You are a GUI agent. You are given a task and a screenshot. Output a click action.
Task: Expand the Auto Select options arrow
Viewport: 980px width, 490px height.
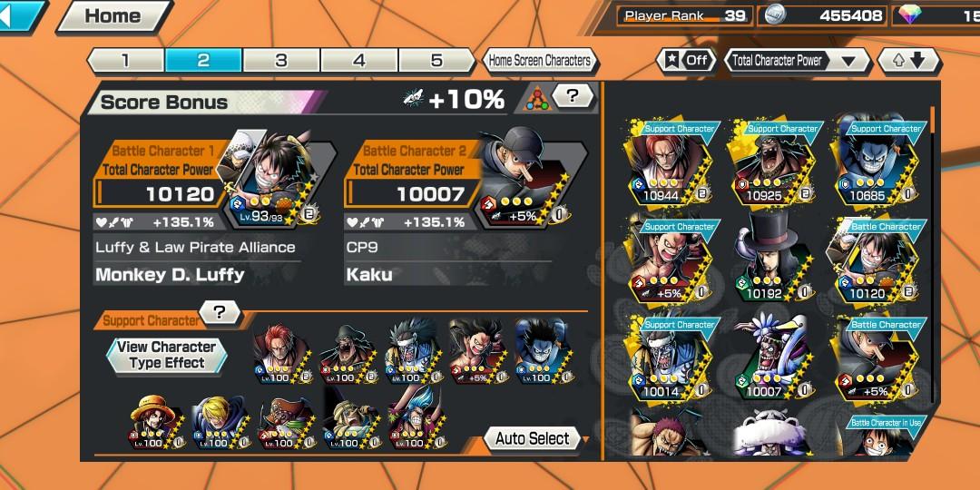coord(585,439)
